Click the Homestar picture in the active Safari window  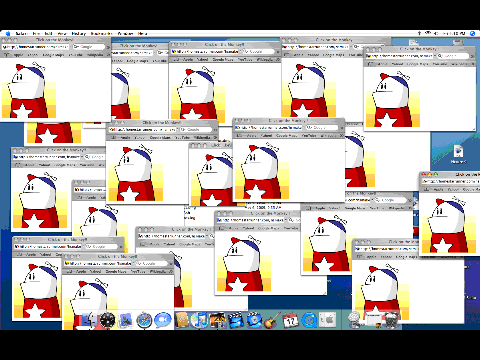(449, 225)
